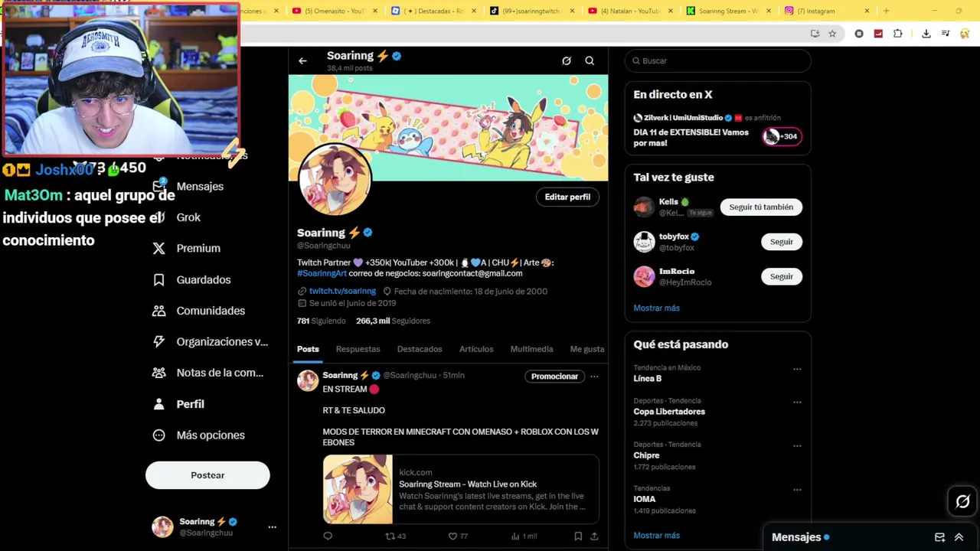This screenshot has height=551, width=980.
Task: Compose new message in Mensajes drawer
Action: click(x=939, y=537)
